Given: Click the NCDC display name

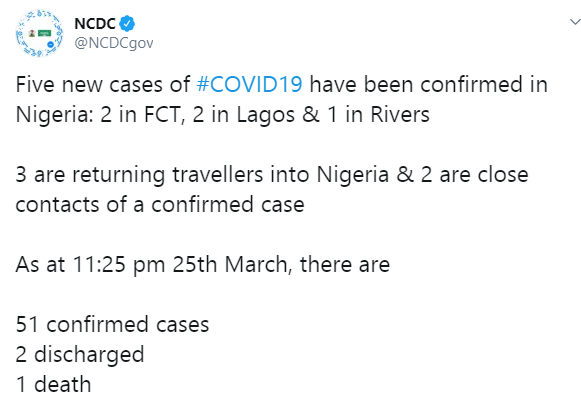Looking at the screenshot, I should pyautogui.click(x=95, y=24).
